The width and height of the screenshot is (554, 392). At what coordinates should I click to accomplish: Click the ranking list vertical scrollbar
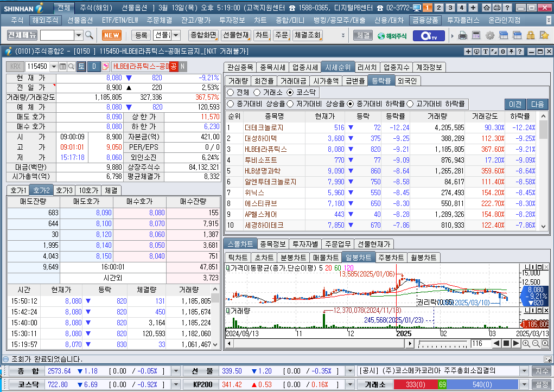543,171
